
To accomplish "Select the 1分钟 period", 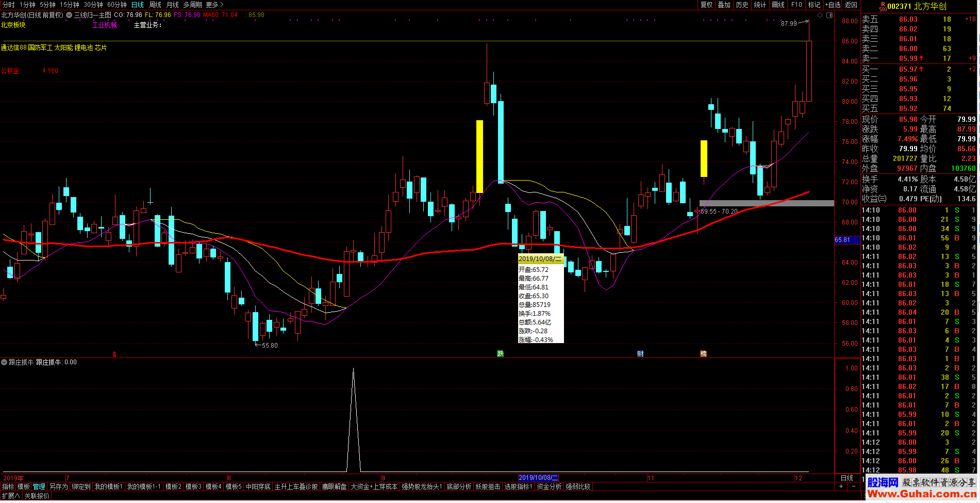I will tap(27, 5).
